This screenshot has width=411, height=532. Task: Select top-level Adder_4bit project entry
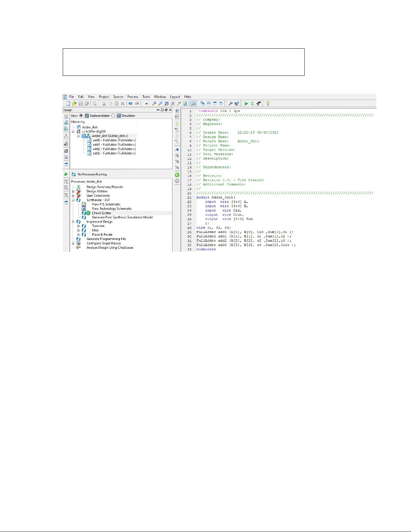90,127
